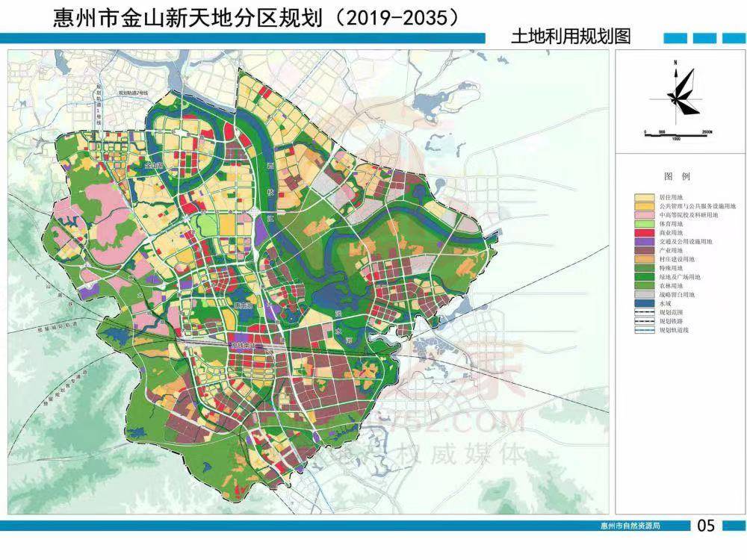This screenshot has height=560, width=747.
Task: Click the subtitle 土地利用规划图
Action: click(571, 36)
